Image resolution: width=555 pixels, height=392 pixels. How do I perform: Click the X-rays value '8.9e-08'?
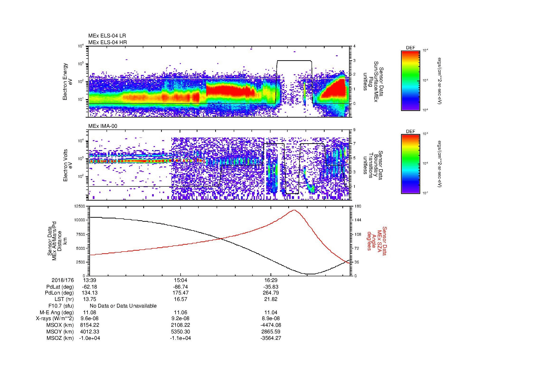point(271,318)
